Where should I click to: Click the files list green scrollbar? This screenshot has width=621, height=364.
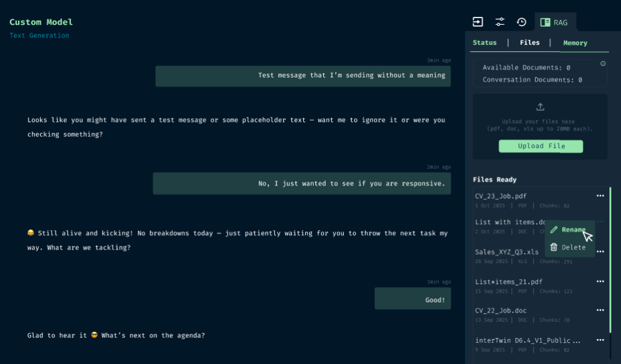click(x=610, y=260)
